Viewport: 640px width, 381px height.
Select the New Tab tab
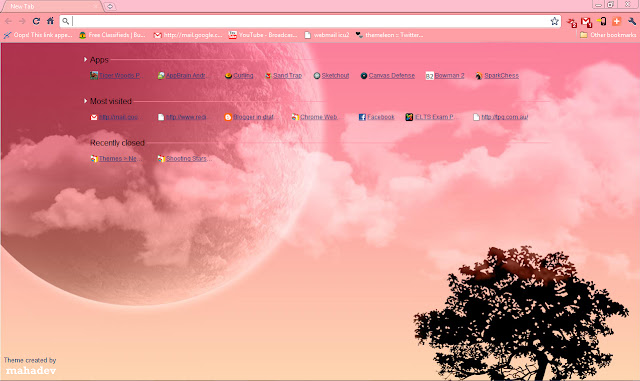click(x=51, y=6)
